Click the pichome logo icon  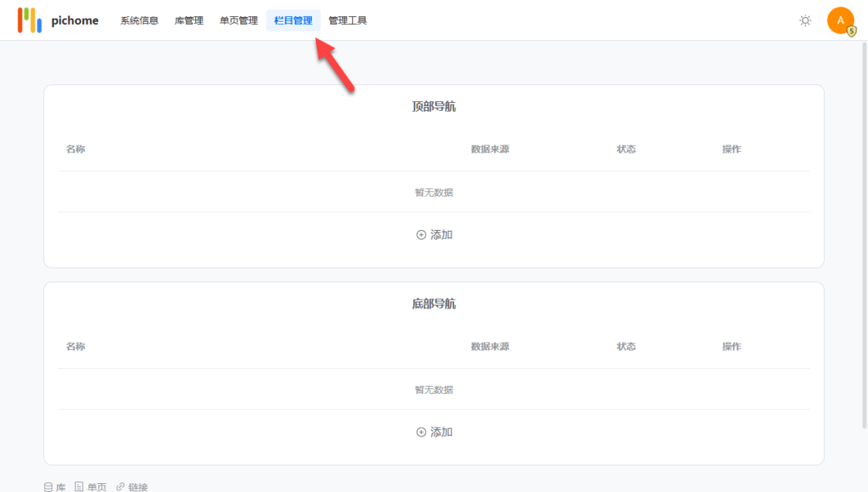tap(30, 19)
